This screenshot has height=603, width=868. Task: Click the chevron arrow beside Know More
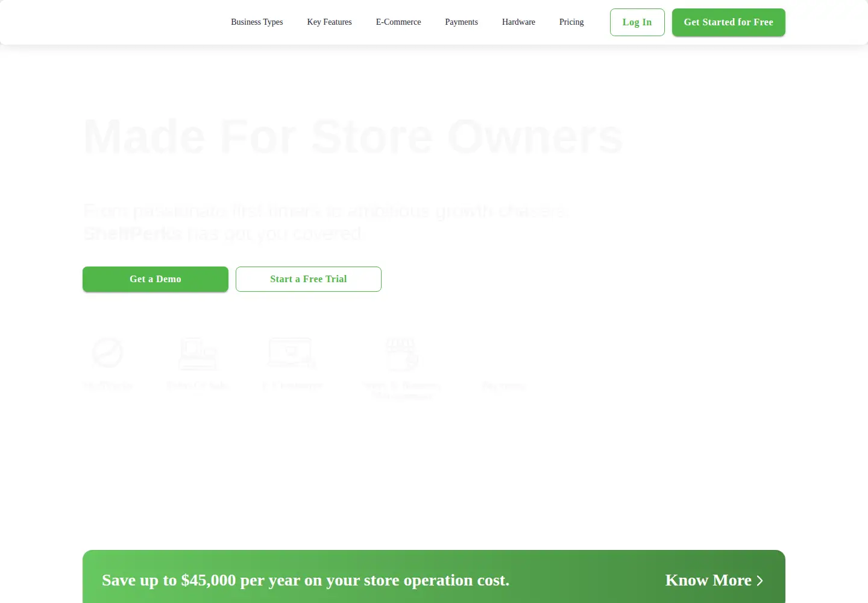[760, 581]
